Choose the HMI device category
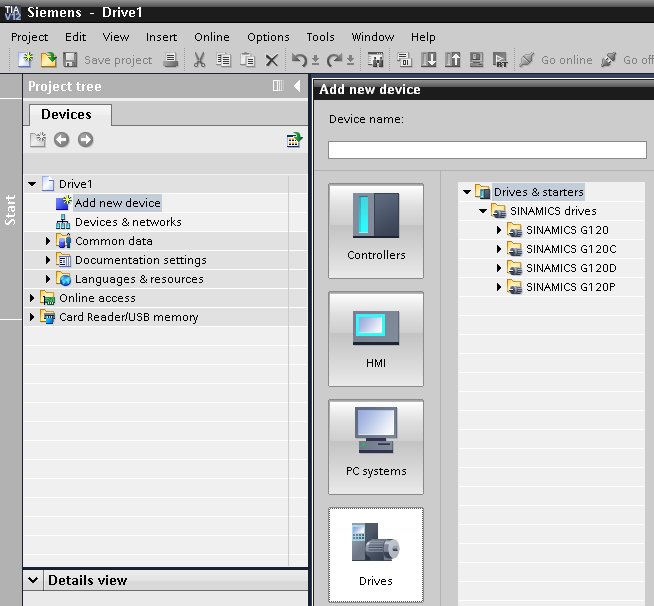The height and width of the screenshot is (606, 654). (376, 339)
